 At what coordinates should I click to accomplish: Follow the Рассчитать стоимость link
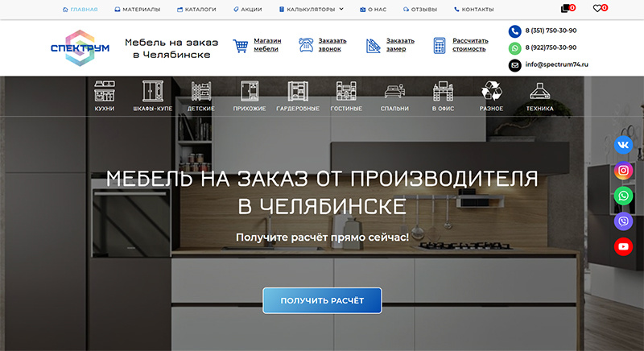point(470,45)
